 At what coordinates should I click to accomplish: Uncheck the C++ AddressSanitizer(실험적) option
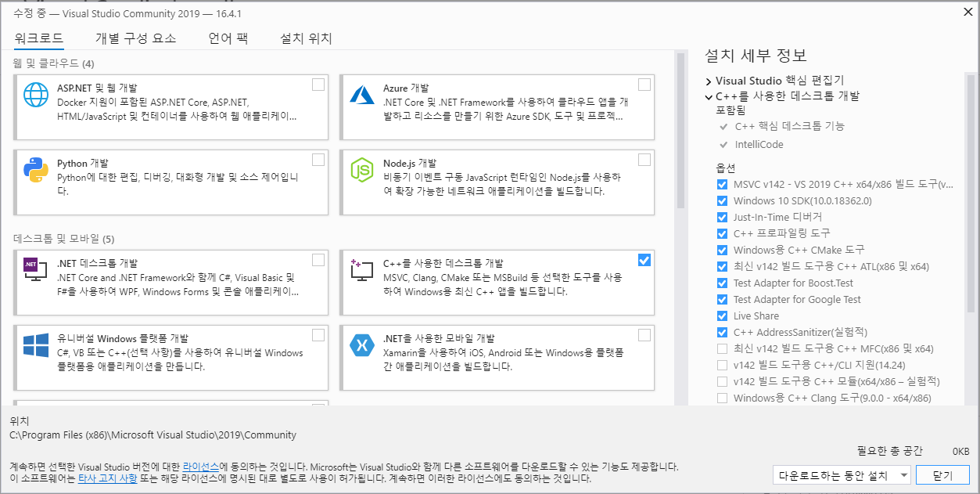coord(722,332)
